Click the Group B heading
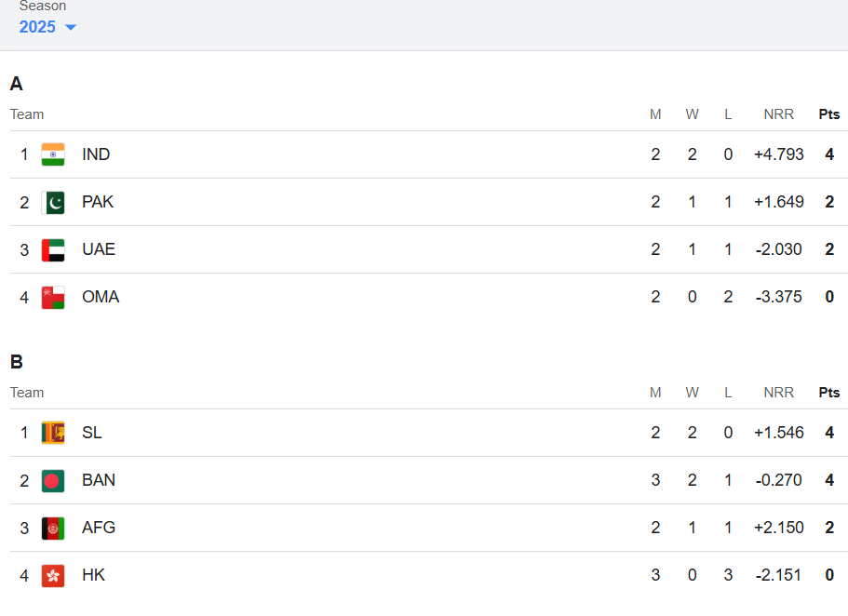 pos(15,362)
